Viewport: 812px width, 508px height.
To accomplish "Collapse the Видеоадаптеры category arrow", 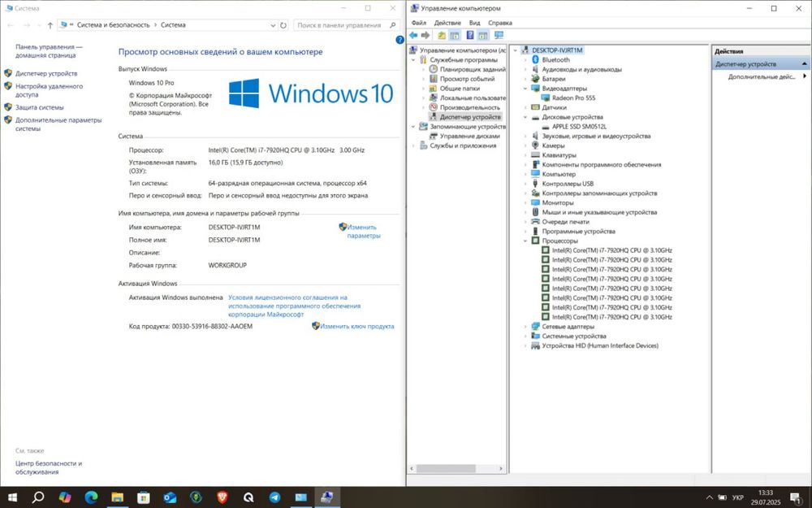I will click(525, 89).
